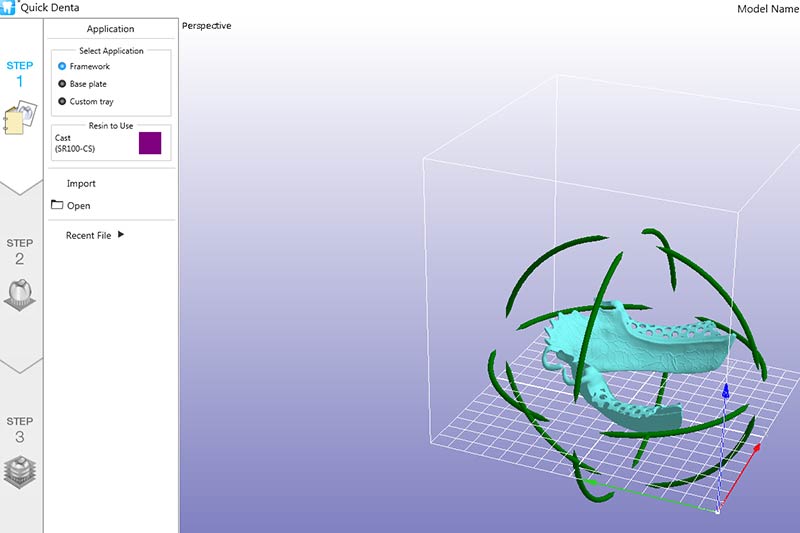Click the Step 1 documents icon
Image resolution: width=800 pixels, height=533 pixels.
point(21,119)
